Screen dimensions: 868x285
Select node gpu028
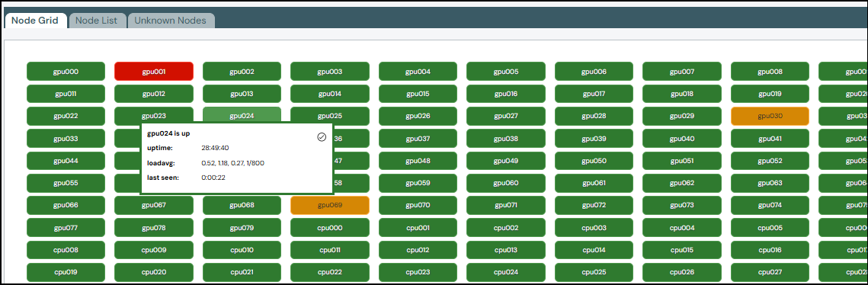[594, 117]
